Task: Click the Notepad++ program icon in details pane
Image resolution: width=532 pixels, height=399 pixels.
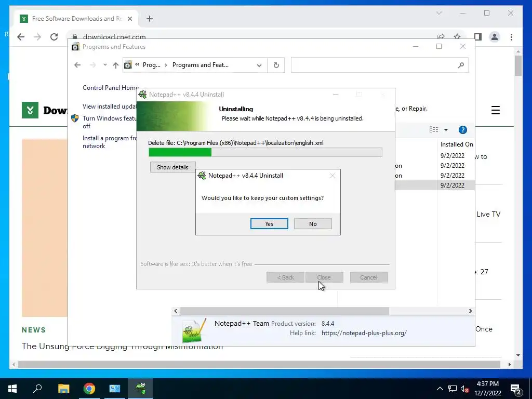Action: (x=194, y=330)
